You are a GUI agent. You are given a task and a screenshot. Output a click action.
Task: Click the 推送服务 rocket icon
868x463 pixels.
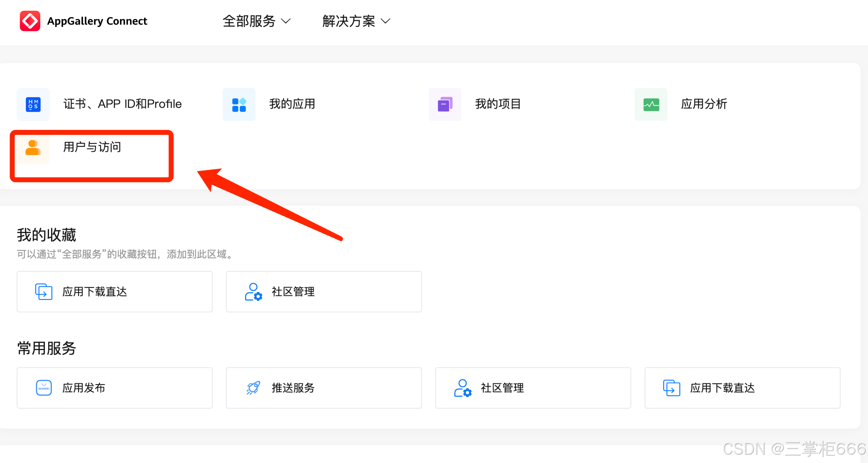253,388
